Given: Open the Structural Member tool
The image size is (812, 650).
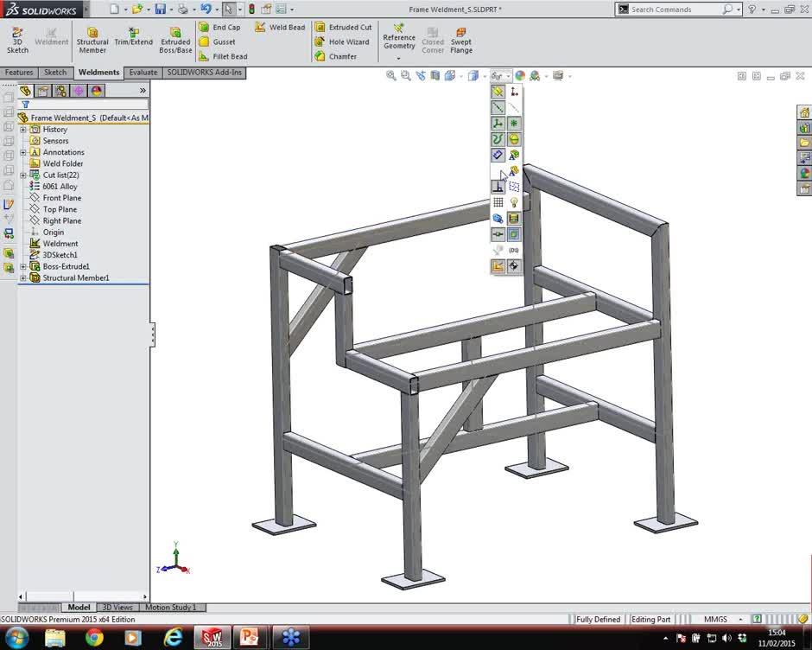Looking at the screenshot, I should point(92,39).
